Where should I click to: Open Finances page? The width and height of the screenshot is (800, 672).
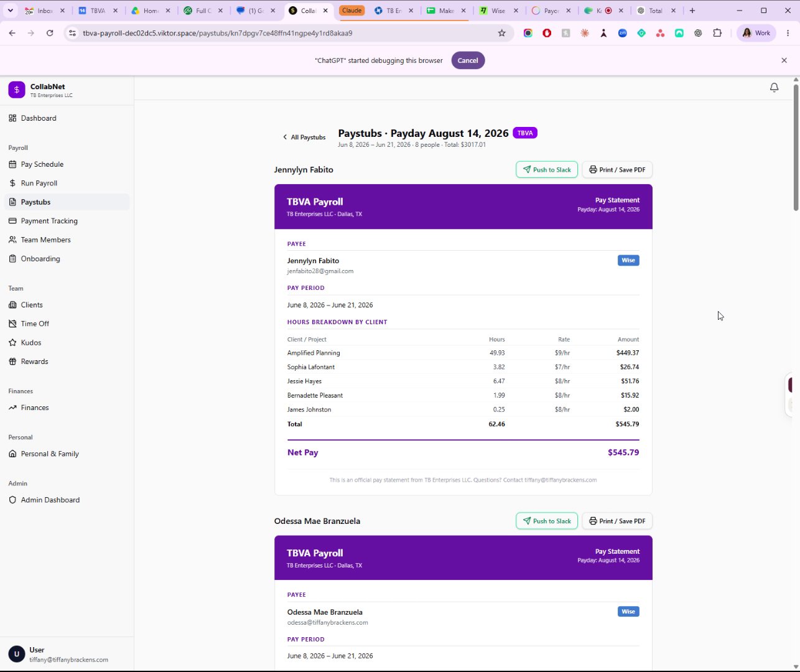(67, 408)
